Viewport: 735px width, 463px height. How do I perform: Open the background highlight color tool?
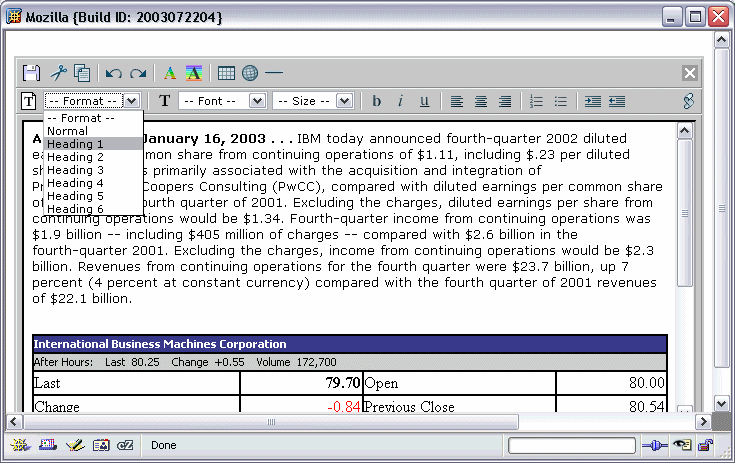click(194, 73)
